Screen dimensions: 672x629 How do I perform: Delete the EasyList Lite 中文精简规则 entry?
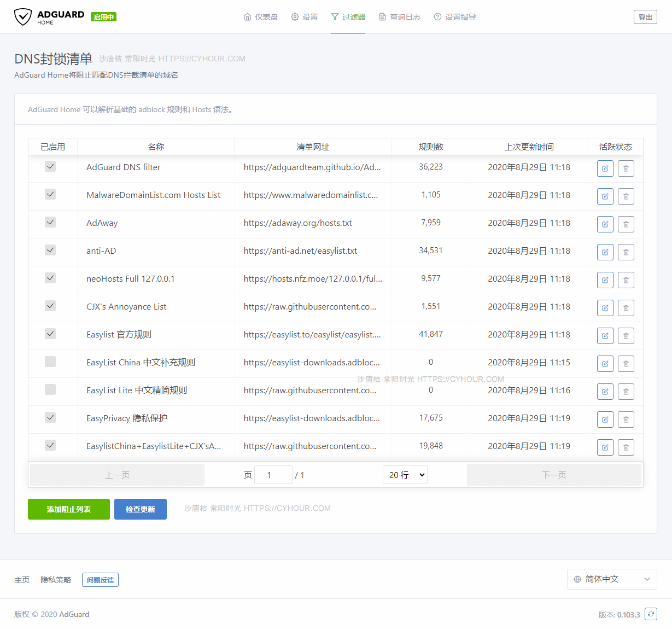click(x=626, y=392)
